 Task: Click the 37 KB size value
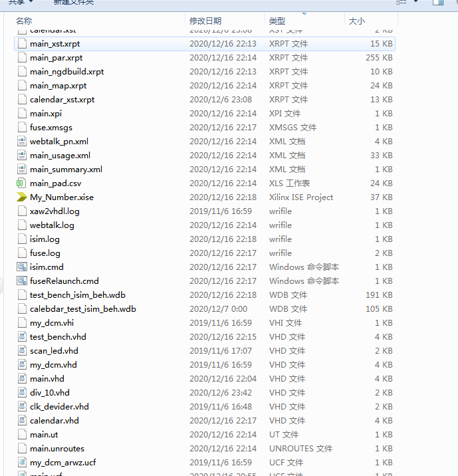381,197
